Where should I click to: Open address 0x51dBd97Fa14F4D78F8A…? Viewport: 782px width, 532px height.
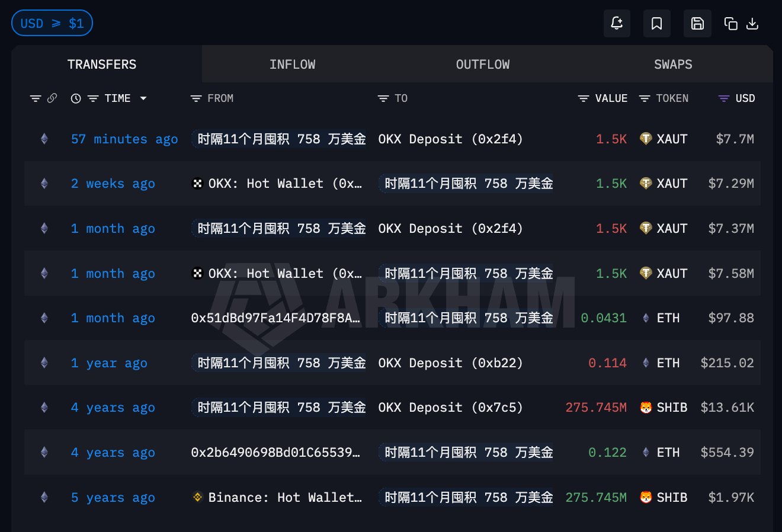[275, 318]
